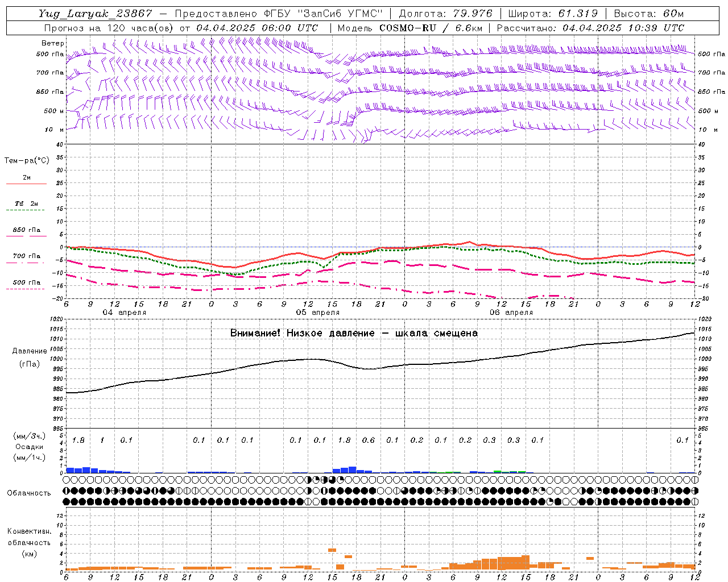Click the 'Конвективн.' convective cloud label
The height and width of the screenshot is (582, 728).
click(x=29, y=531)
